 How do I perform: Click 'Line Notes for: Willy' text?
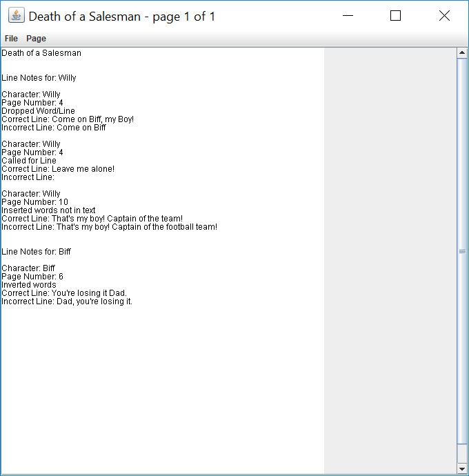(x=39, y=78)
